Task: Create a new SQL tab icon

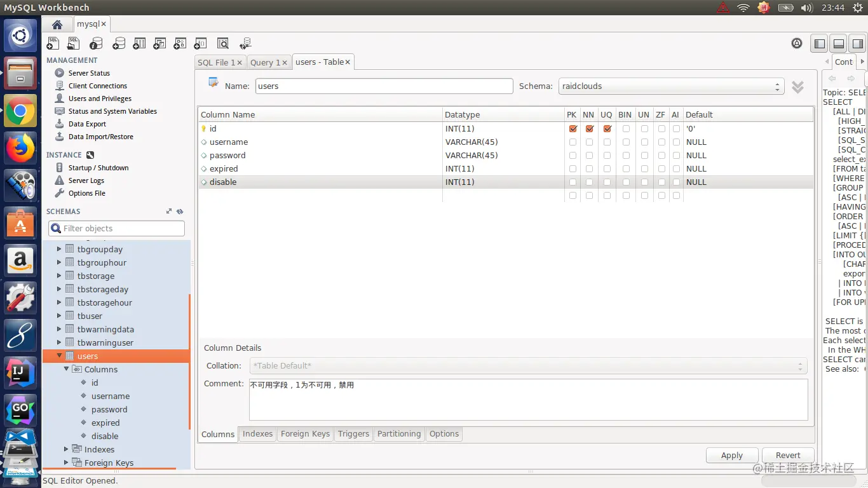Action: 53,43
